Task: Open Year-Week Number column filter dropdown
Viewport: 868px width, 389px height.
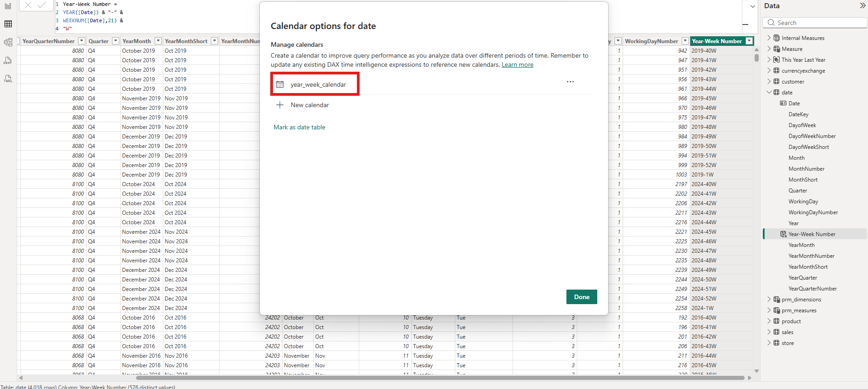Action: pos(749,41)
